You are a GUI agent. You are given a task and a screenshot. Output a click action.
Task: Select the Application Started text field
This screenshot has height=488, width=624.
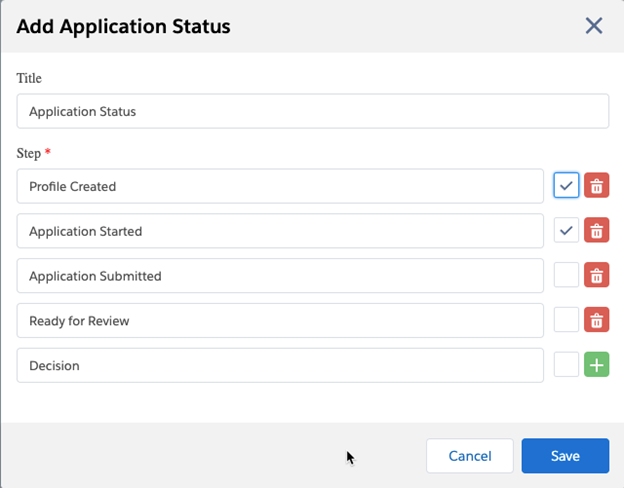tap(280, 231)
